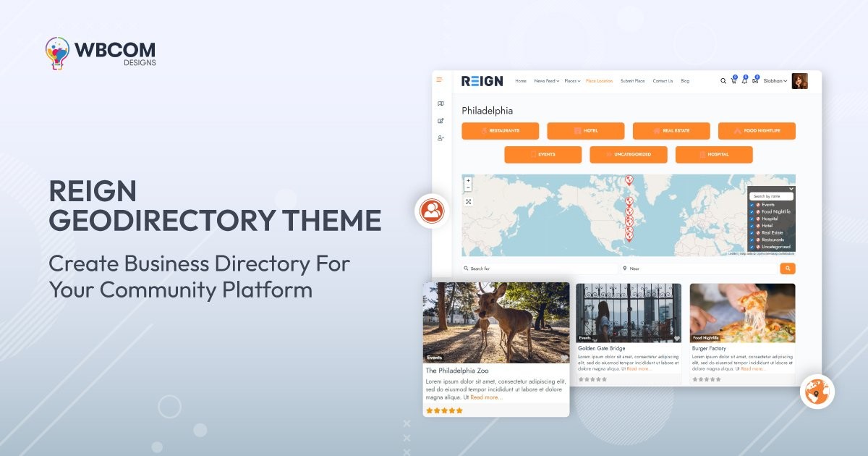Expand the Places dropdown menu
The image size is (868, 456).
coord(571,81)
